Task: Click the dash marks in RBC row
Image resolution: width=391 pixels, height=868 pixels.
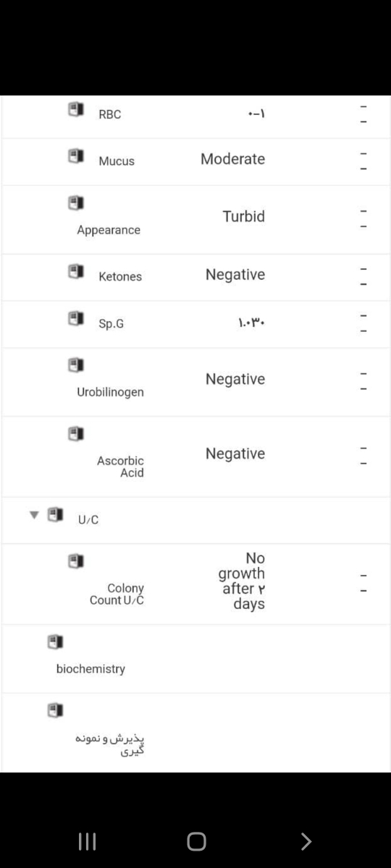Action: [x=364, y=114]
